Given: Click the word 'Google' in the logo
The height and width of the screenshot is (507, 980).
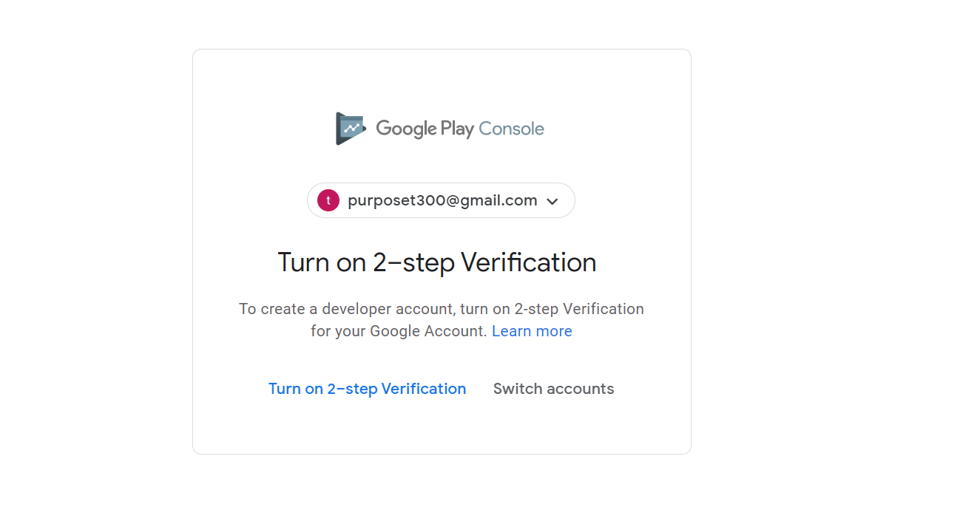Looking at the screenshot, I should (x=406, y=129).
